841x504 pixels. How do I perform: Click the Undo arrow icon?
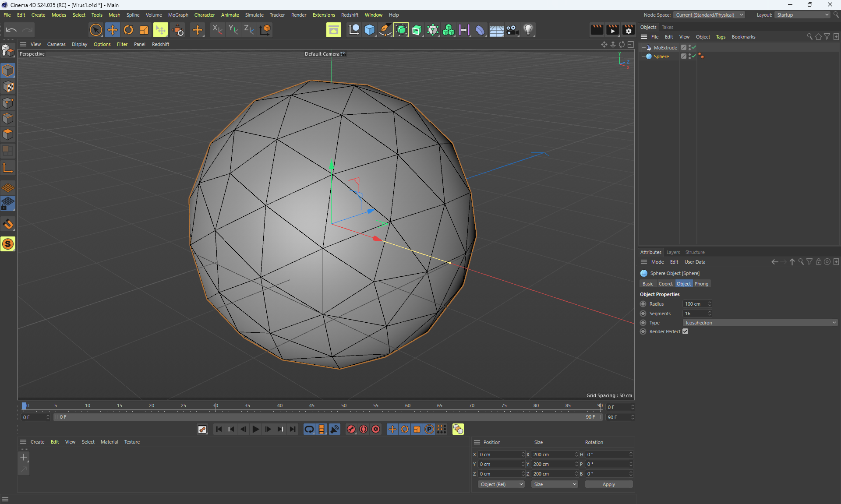[11, 30]
